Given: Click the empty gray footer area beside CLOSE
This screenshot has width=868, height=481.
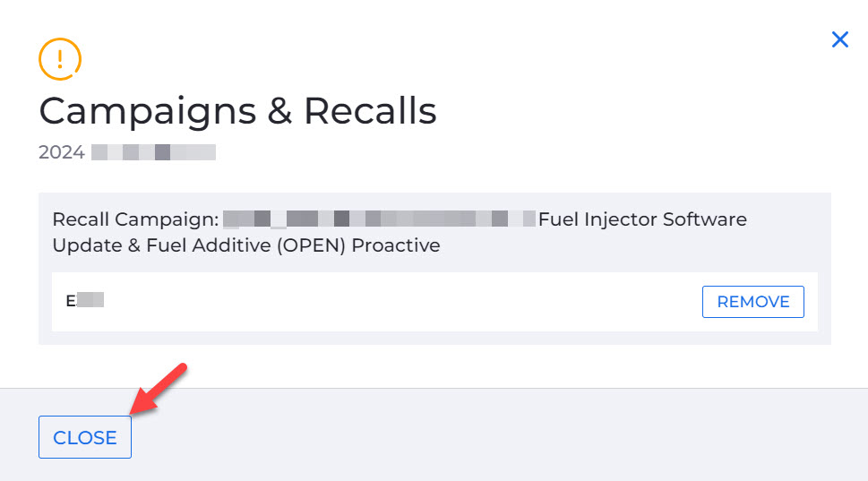Looking at the screenshot, I should click(498, 436).
